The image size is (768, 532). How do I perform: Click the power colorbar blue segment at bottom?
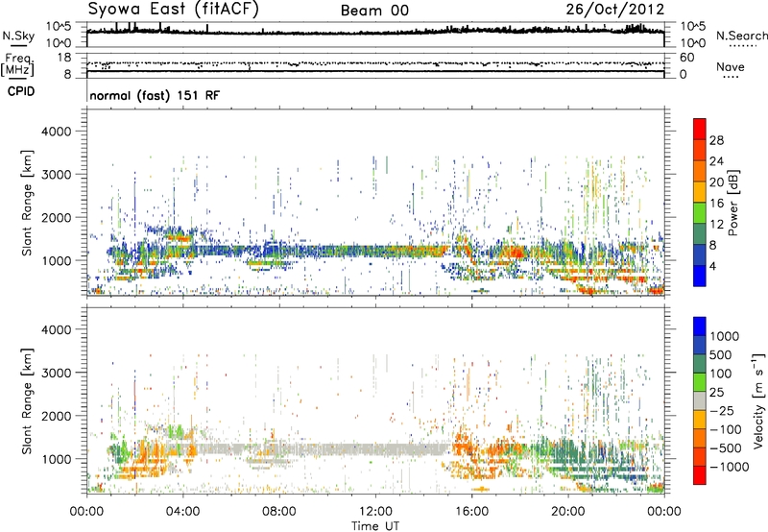700,276
